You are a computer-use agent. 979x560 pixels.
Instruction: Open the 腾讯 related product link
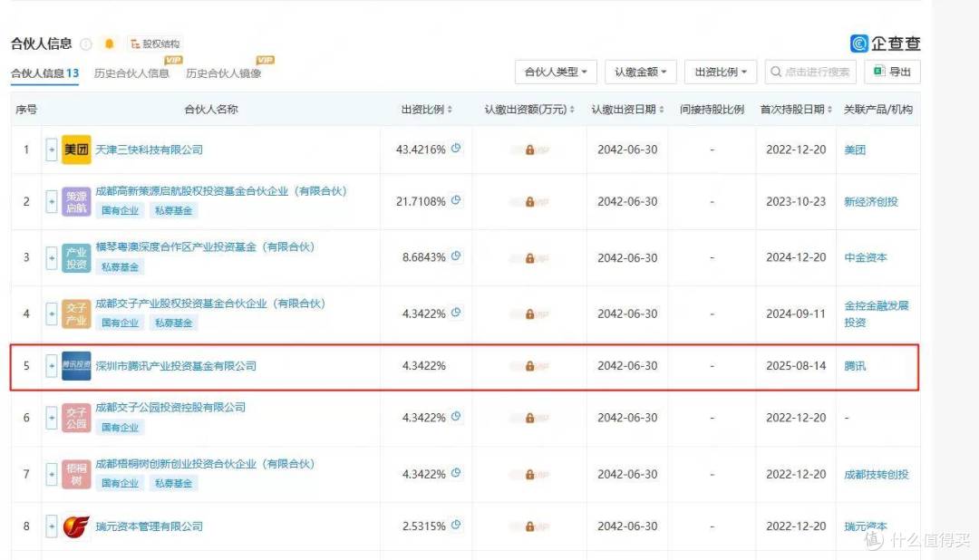point(855,366)
